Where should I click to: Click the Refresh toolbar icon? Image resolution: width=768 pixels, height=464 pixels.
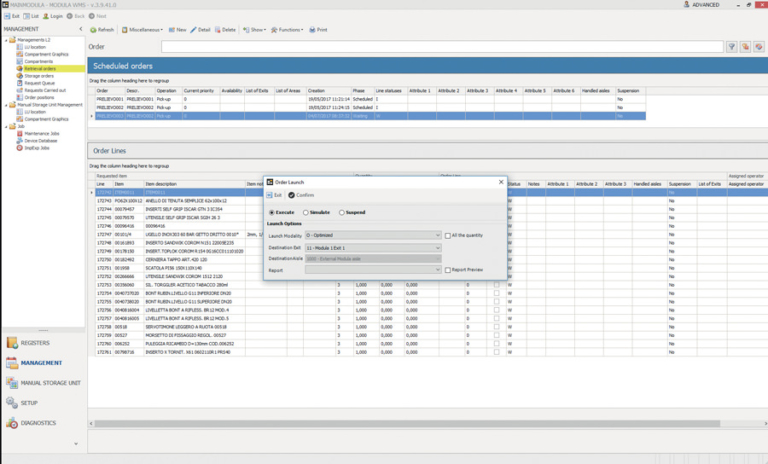[x=93, y=30]
